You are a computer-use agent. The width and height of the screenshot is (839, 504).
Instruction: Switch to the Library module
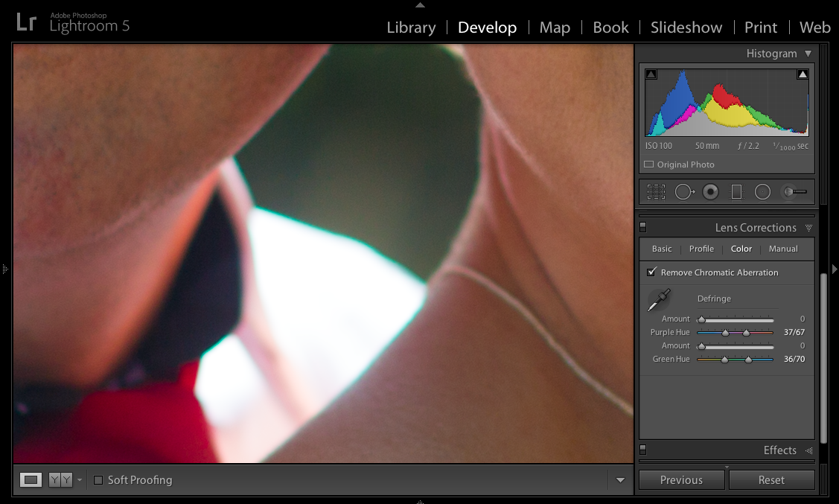(411, 28)
